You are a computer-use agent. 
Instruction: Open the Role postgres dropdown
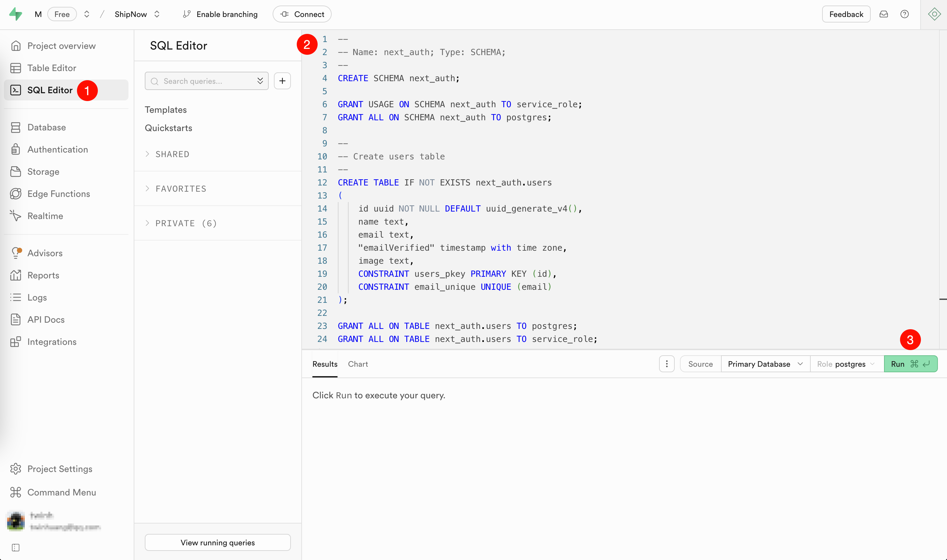click(x=846, y=364)
